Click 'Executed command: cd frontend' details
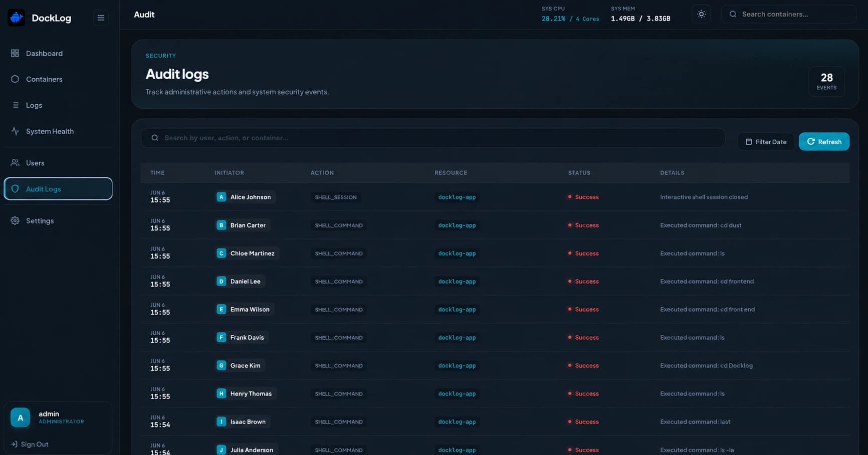This screenshot has height=455, width=868. click(x=707, y=281)
